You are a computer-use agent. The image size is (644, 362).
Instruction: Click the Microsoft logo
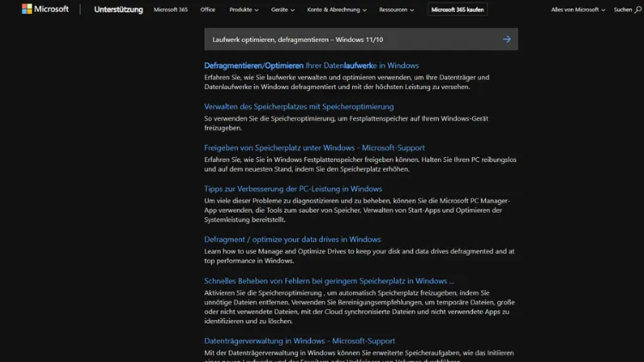[46, 9]
